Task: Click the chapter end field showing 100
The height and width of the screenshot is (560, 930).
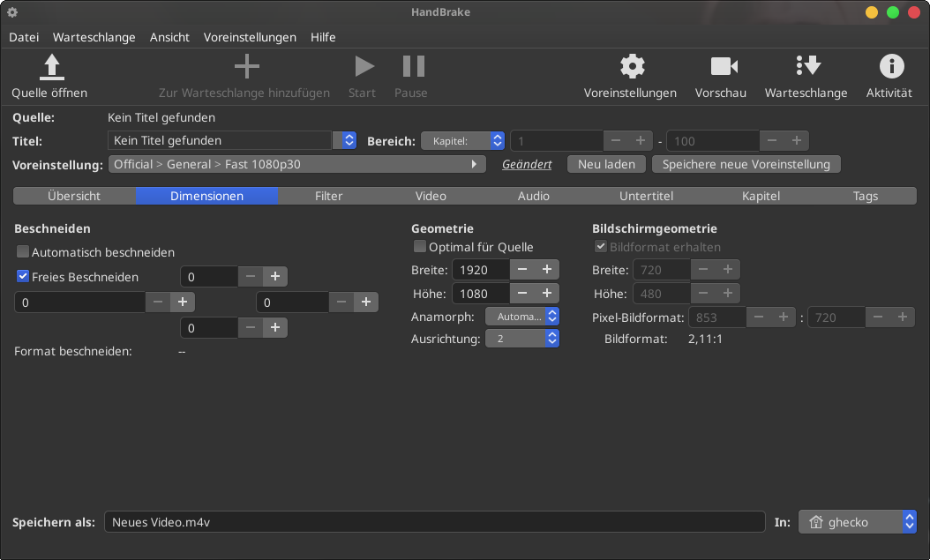Action: (713, 141)
